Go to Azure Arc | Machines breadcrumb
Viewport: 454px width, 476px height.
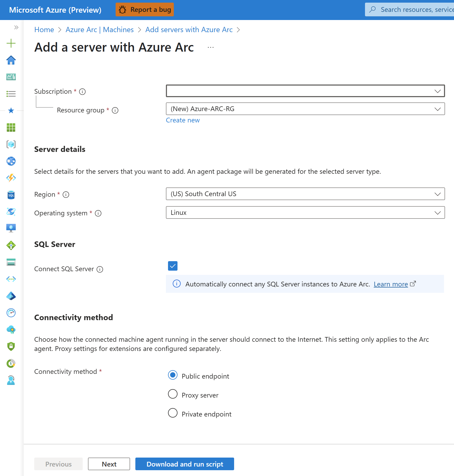point(100,30)
